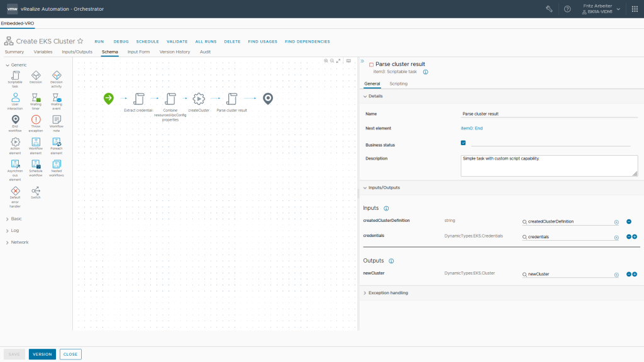
Task: Toggle the Business status checkbox
Action: click(464, 143)
